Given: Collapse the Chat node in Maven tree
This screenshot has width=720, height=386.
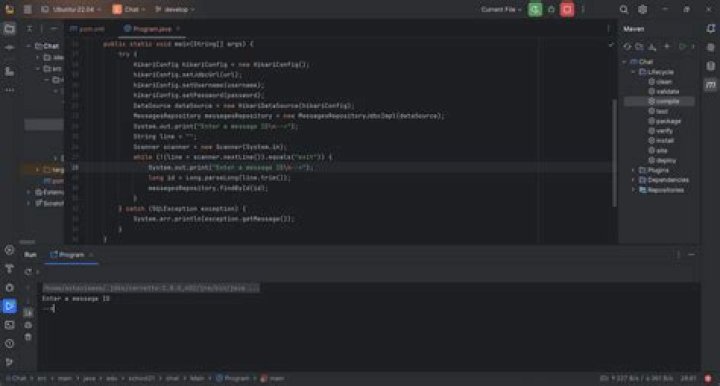Looking at the screenshot, I should (x=624, y=62).
